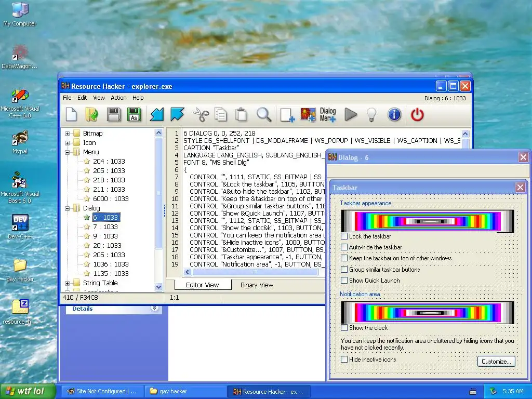Click the wtf lol Start button
This screenshot has width=532, height=399.
pos(28,391)
